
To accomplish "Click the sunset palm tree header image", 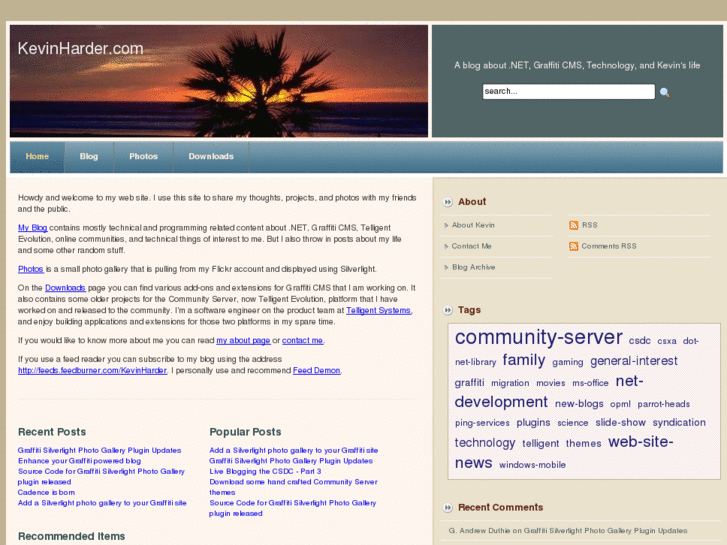I will 219,81.
